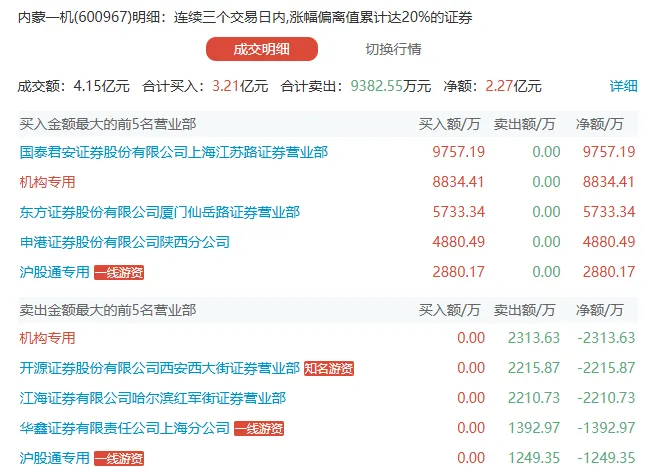Click 机构专用 in the sell list

coord(47,338)
